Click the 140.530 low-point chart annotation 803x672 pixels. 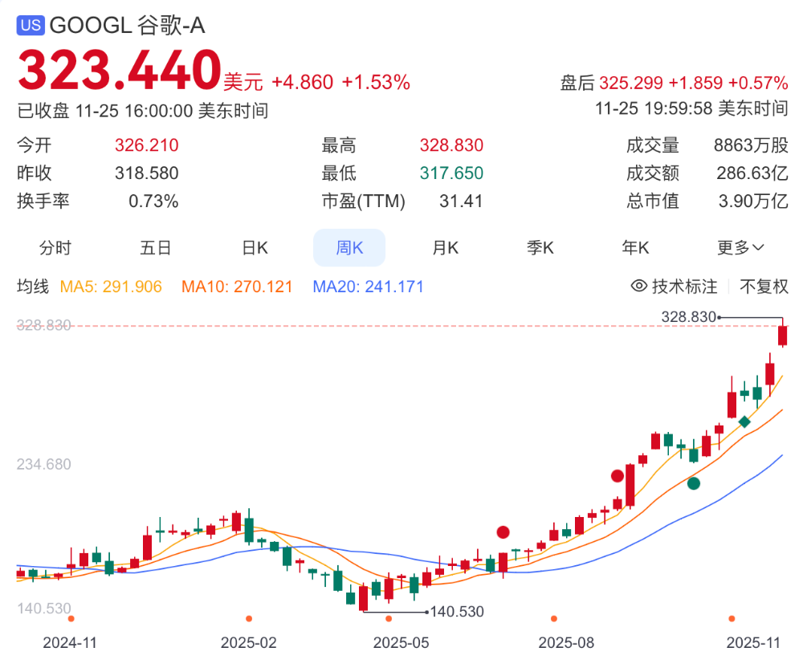pyautogui.click(x=457, y=612)
